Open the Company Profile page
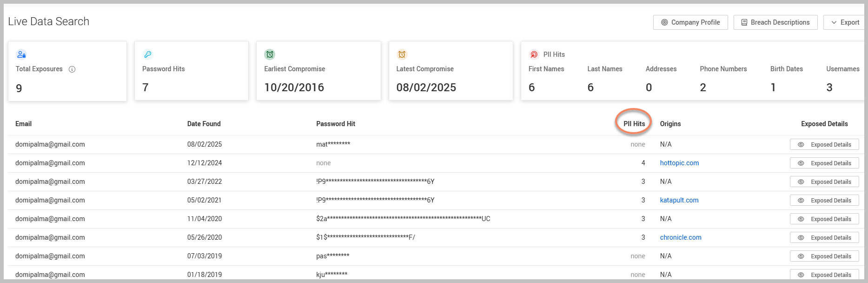 (x=690, y=22)
